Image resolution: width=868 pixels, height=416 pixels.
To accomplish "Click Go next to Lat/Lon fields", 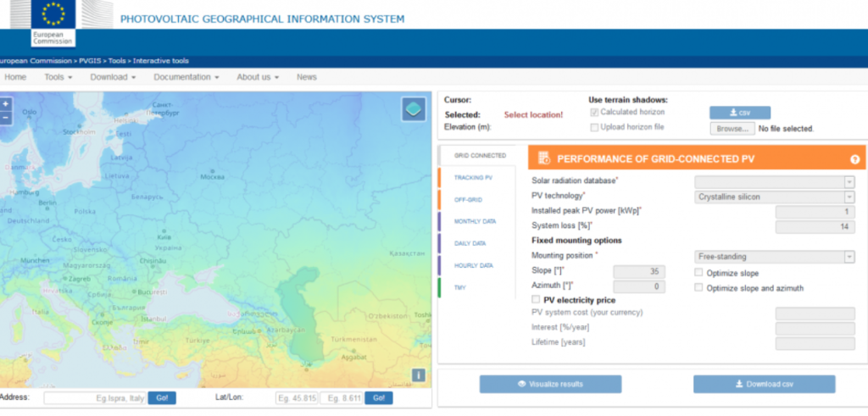I will tap(379, 397).
